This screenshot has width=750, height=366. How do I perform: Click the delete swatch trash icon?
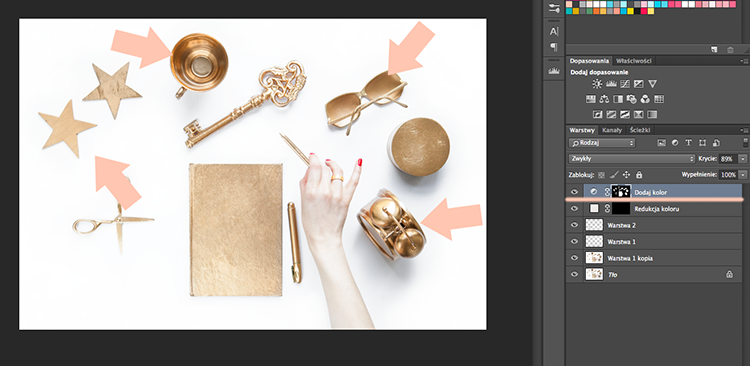[x=730, y=49]
